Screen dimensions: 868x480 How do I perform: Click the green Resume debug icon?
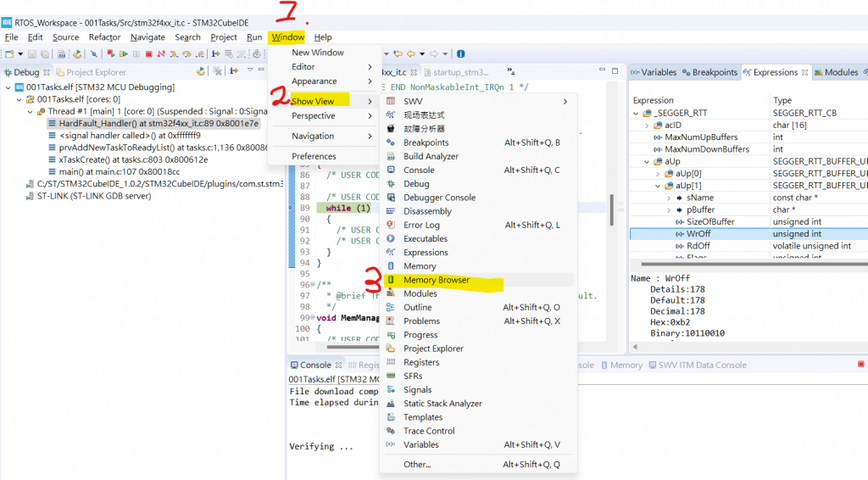click(x=124, y=53)
